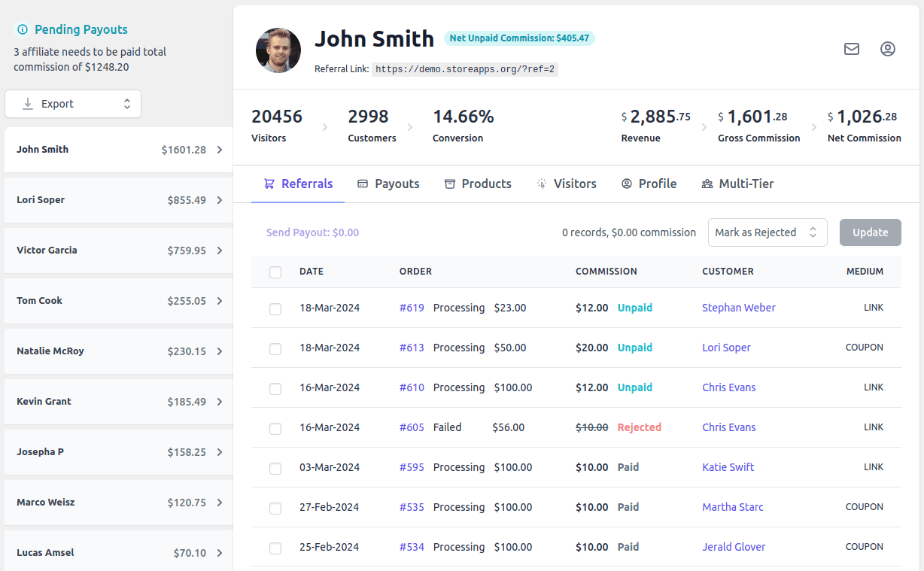
Task: Click the cart icon on Referrals tab
Action: pyautogui.click(x=269, y=184)
